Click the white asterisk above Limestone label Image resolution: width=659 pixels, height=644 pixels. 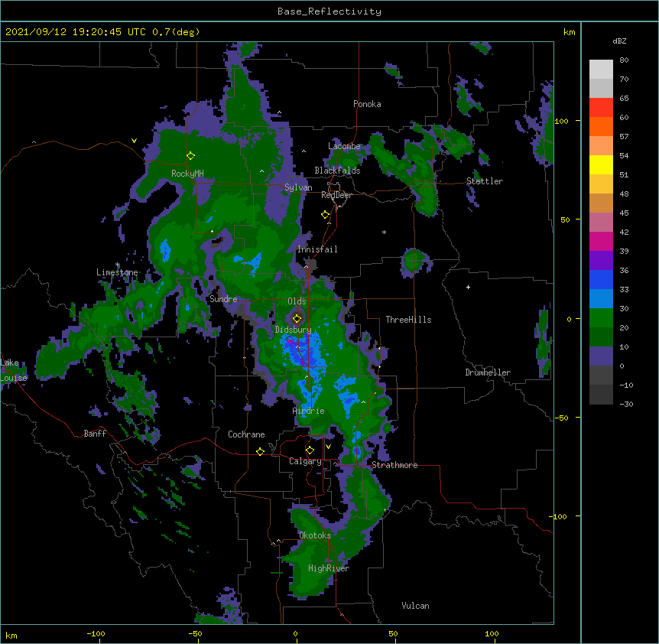118,265
